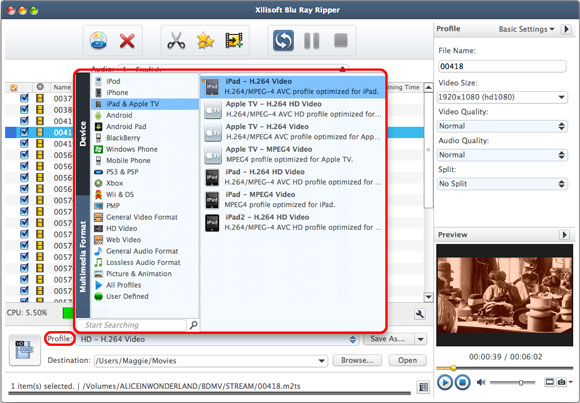
Task: Uncheck the 0037 file row checkbox
Action: (x=24, y=98)
